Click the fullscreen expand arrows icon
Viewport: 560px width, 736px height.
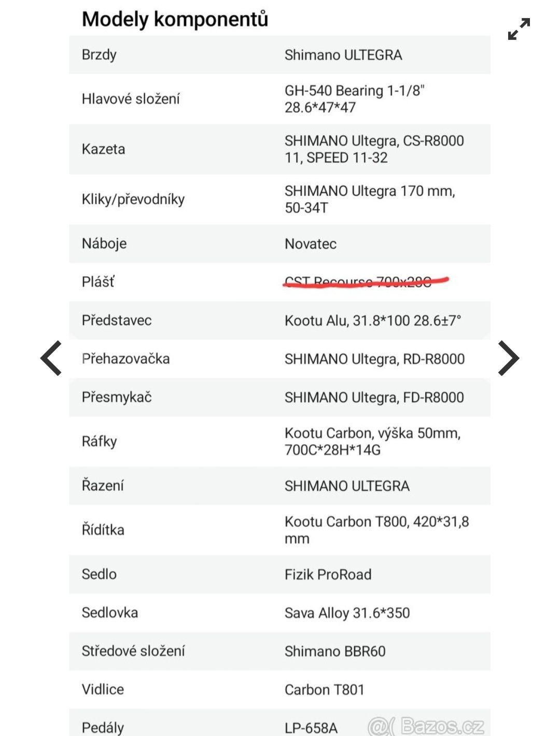(519, 29)
